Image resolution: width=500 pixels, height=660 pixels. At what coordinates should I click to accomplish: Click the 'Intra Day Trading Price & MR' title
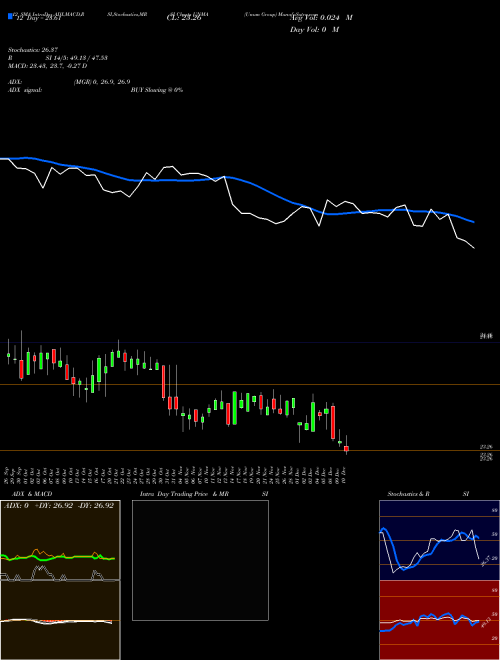[184, 494]
